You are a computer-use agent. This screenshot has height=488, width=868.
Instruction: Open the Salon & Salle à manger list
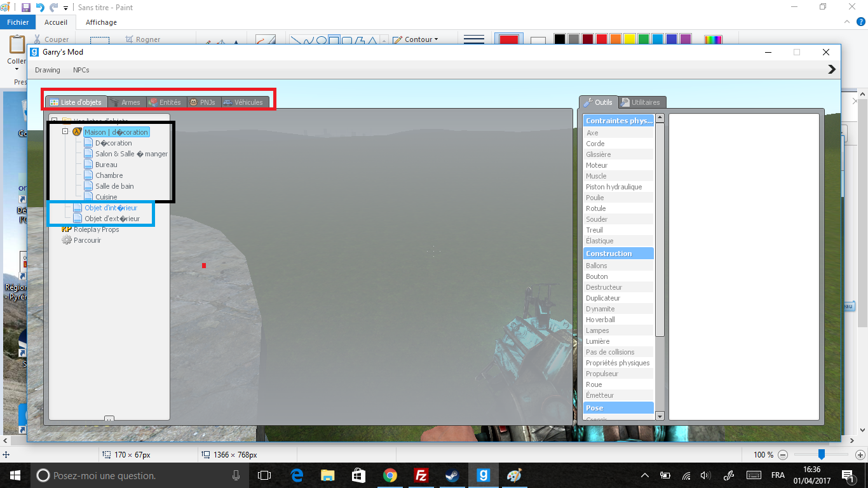(132, 154)
